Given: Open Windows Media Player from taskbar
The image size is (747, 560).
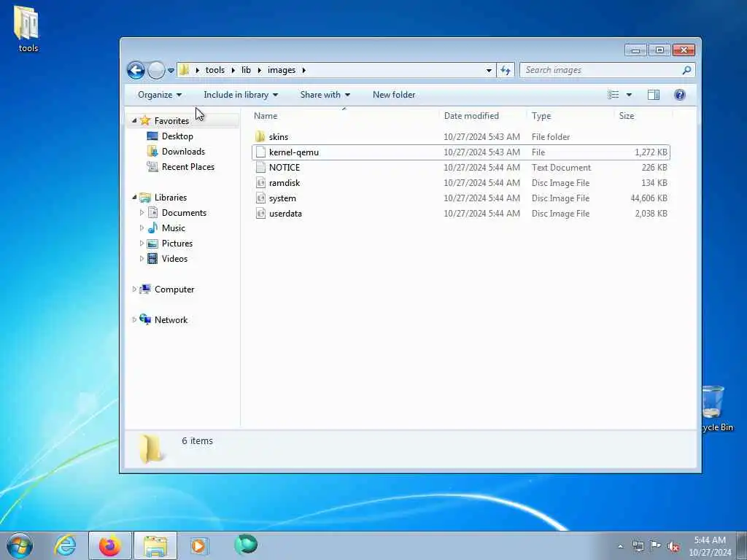Looking at the screenshot, I should point(198,545).
